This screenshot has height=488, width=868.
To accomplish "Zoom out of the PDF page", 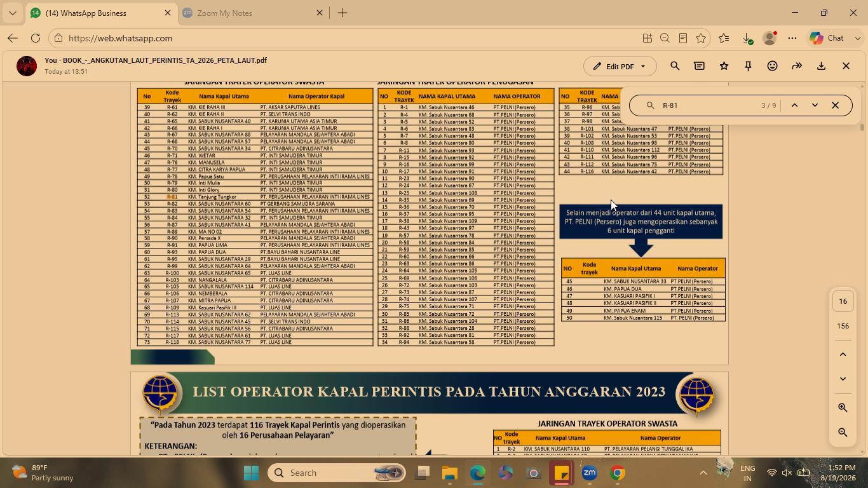I will (843, 432).
